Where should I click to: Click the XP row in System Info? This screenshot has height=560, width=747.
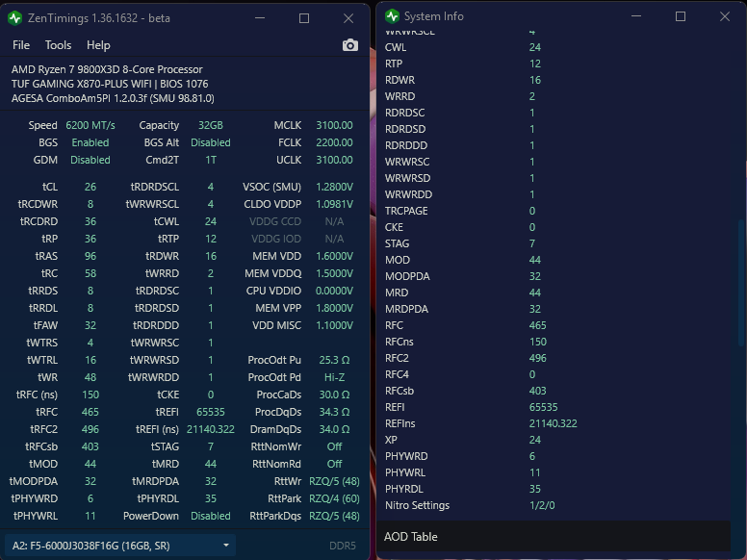[554, 440]
